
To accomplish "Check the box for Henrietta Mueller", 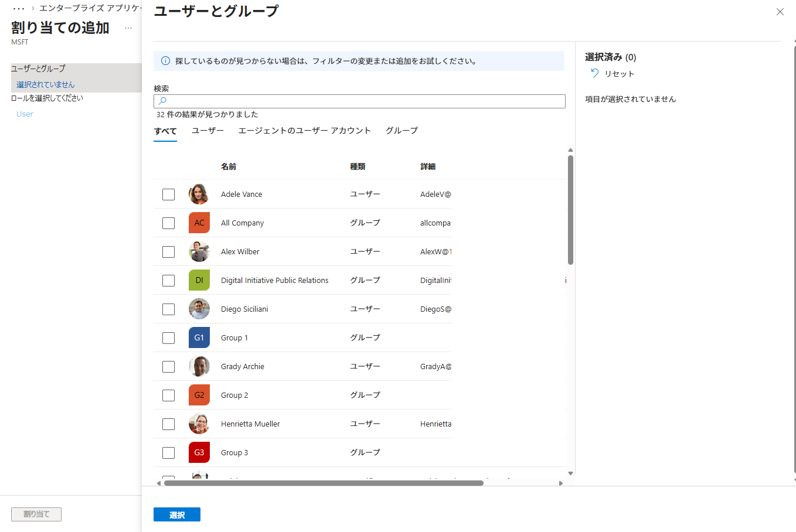I will [168, 424].
